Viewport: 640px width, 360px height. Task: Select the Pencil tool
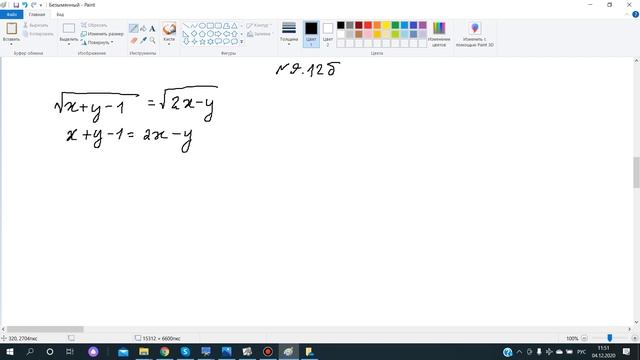133,29
